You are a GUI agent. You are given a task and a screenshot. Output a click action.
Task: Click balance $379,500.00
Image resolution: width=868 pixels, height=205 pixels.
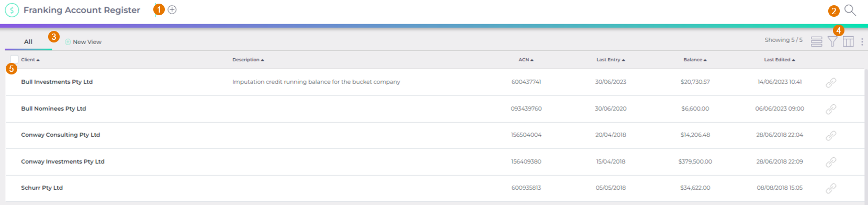pyautogui.click(x=695, y=161)
